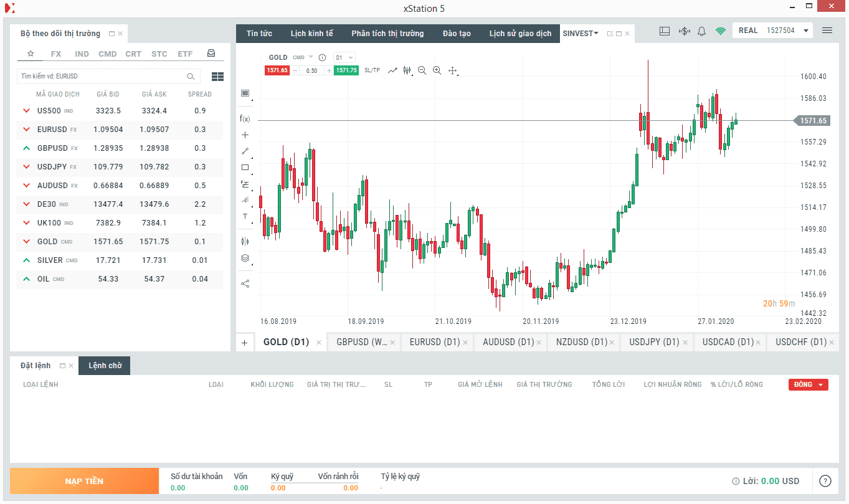Click the symbol search field
Viewport: 849px width, 504px height.
103,76
